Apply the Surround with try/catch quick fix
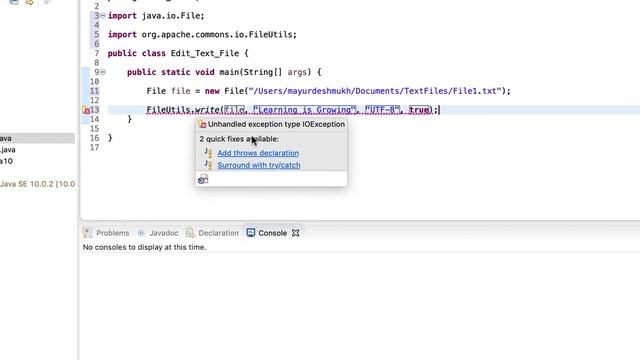 coord(259,165)
